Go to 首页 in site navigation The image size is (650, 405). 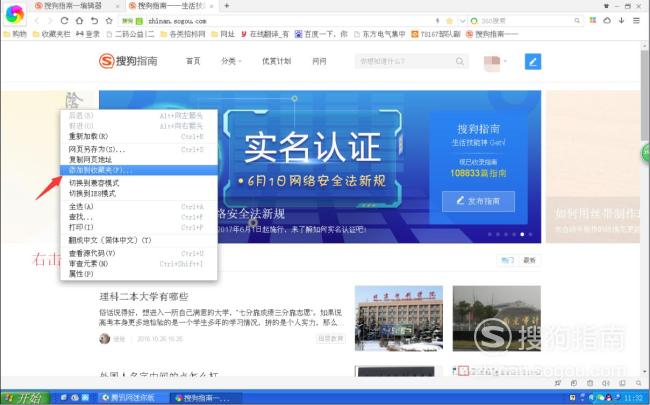pyautogui.click(x=193, y=61)
